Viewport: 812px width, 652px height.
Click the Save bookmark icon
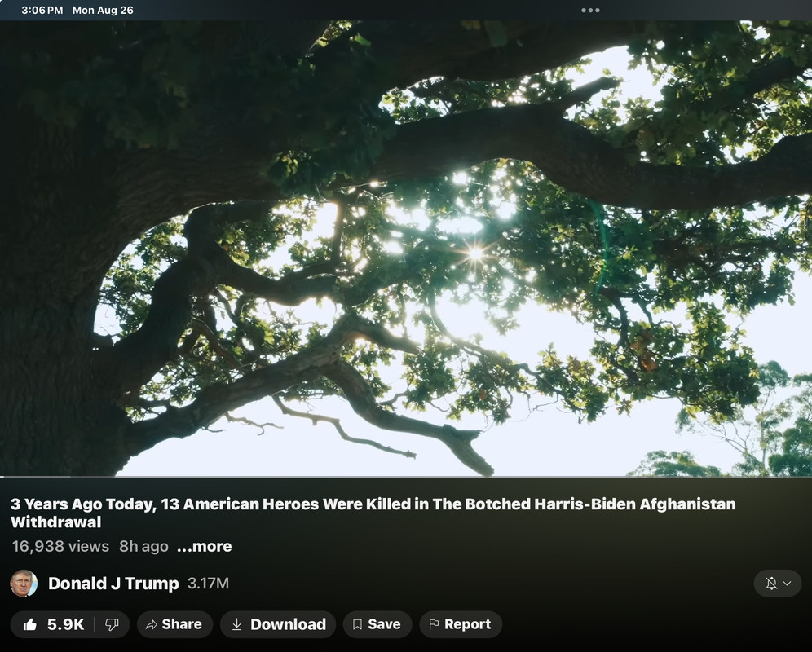pyautogui.click(x=357, y=624)
